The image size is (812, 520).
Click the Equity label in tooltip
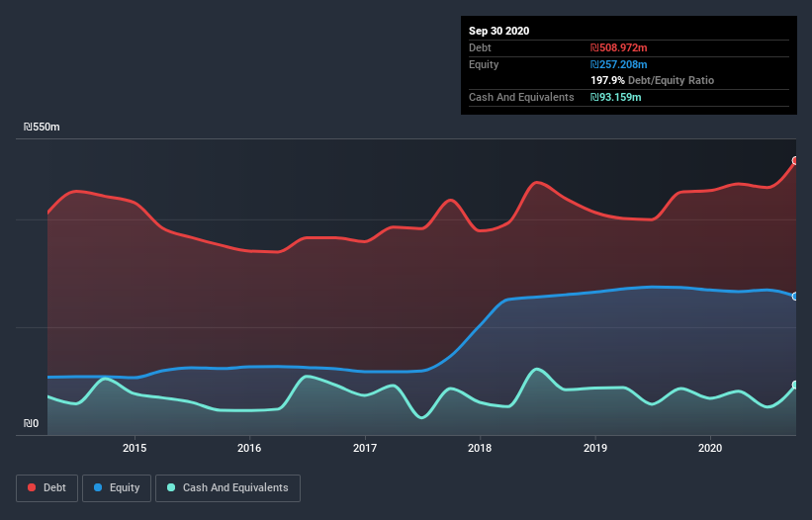[x=484, y=64]
